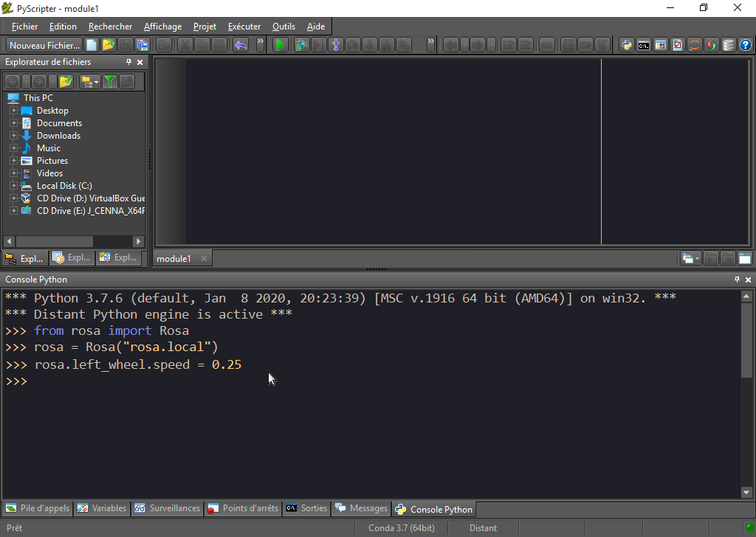Open the Exécuter menu
This screenshot has width=756, height=537.
click(x=244, y=27)
